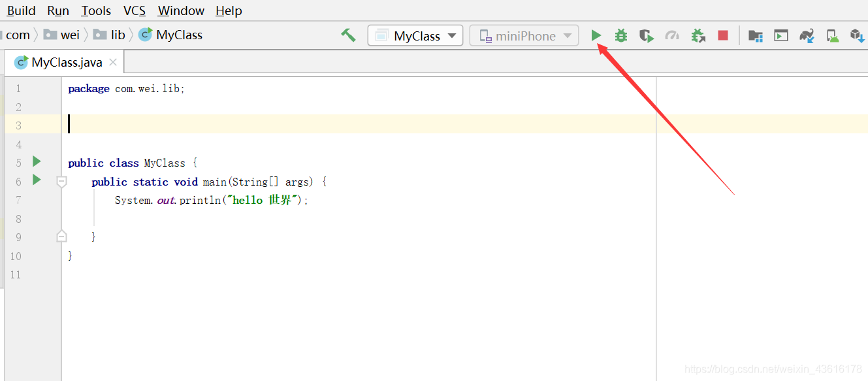The width and height of the screenshot is (868, 381).
Task: Open the Help menu
Action: pyautogui.click(x=229, y=10)
